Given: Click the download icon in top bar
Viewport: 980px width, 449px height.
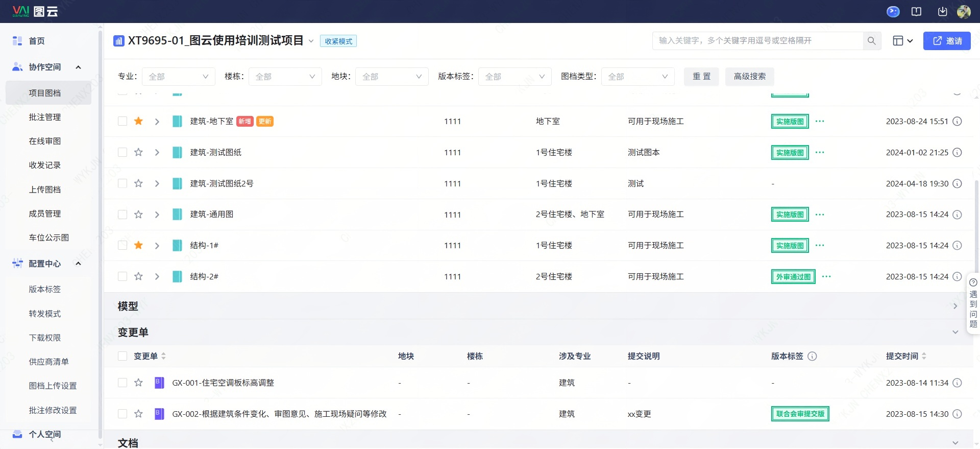Looking at the screenshot, I should [x=942, y=11].
